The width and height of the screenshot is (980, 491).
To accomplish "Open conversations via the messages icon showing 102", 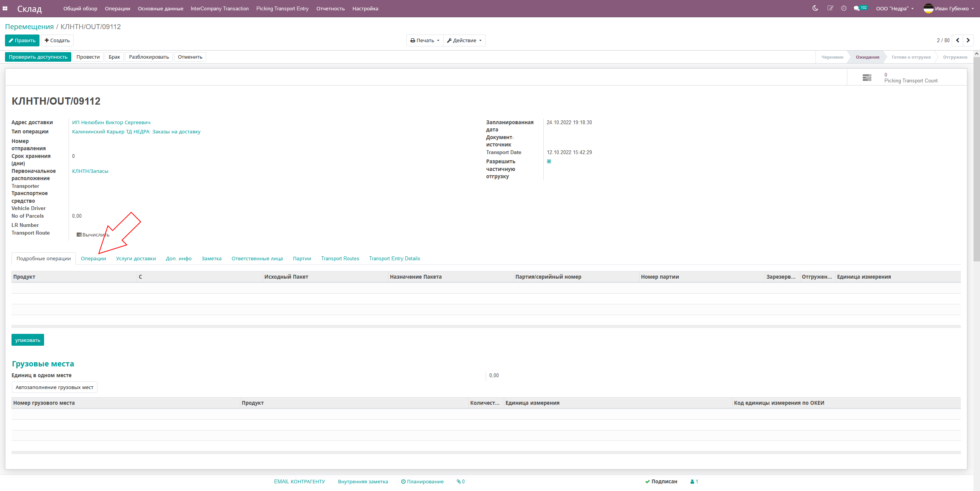I will click(x=857, y=8).
